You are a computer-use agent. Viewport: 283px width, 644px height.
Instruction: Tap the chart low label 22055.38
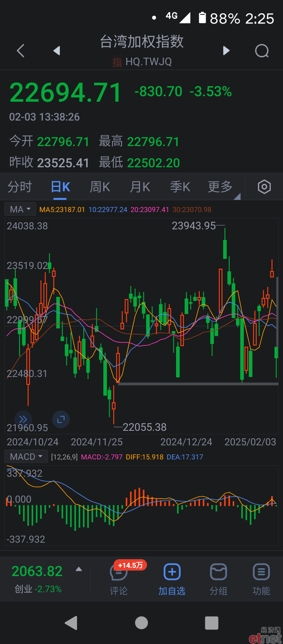(145, 427)
